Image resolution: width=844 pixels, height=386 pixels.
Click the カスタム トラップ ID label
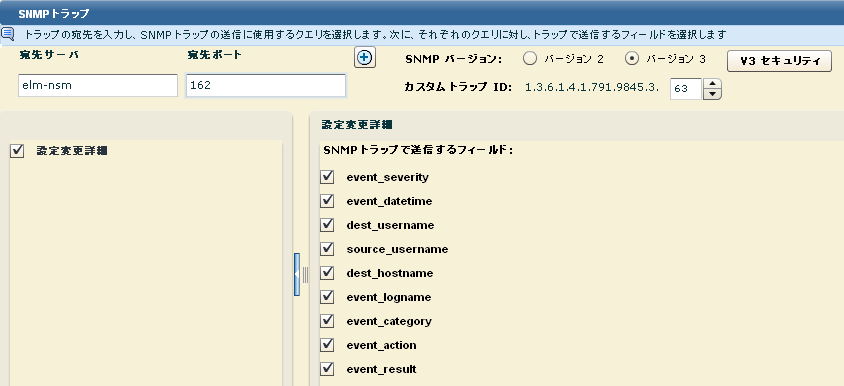coord(458,87)
